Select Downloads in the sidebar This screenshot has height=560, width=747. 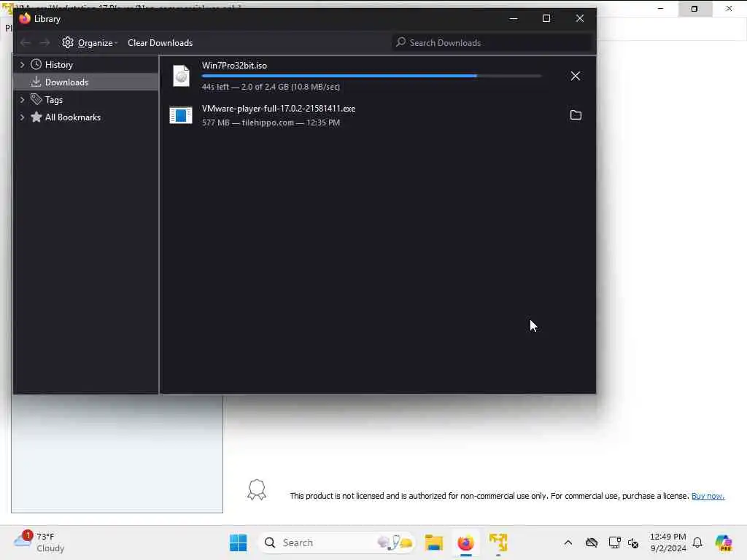pyautogui.click(x=86, y=82)
